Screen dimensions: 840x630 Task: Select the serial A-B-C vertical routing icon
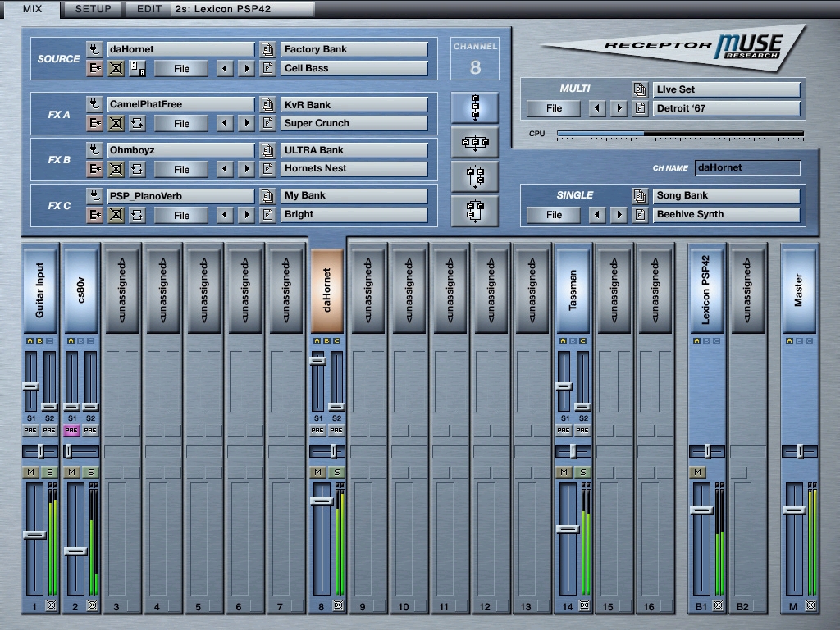tap(475, 107)
